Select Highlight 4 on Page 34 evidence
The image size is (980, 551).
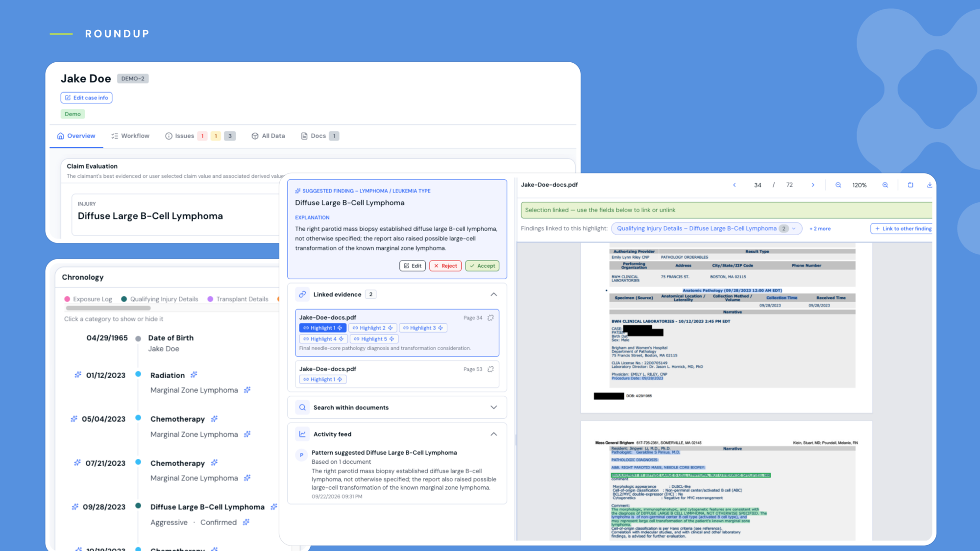(323, 339)
